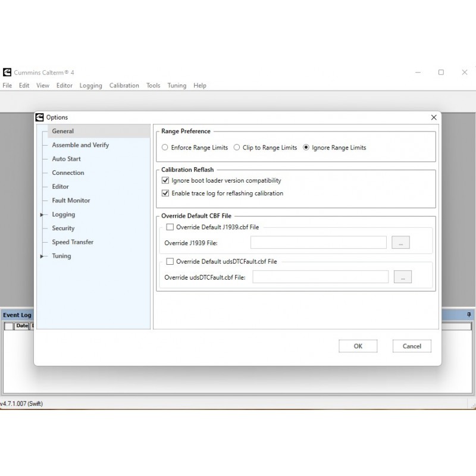Screen dimensions: 476x476
Task: Click the Override J1939 File text field
Action: (318, 243)
